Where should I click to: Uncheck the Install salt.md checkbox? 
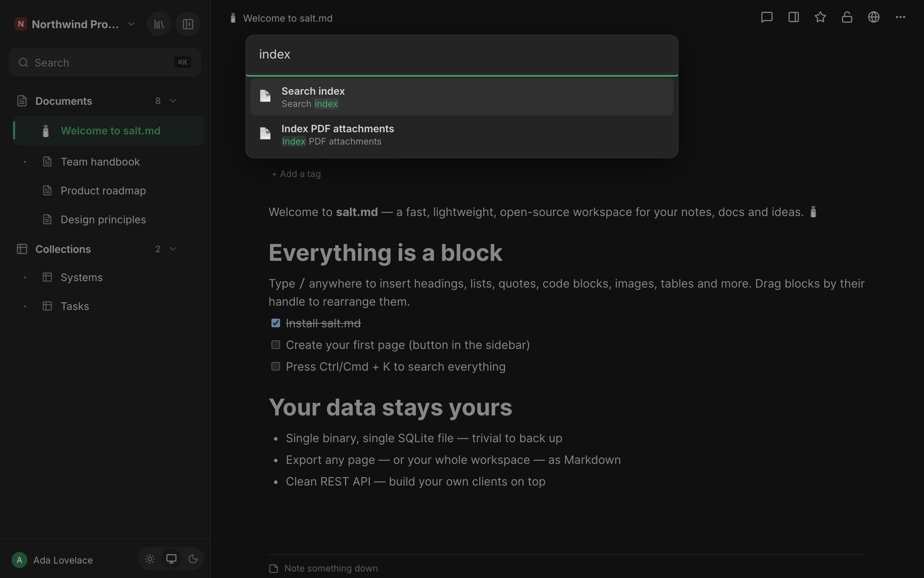click(x=276, y=323)
